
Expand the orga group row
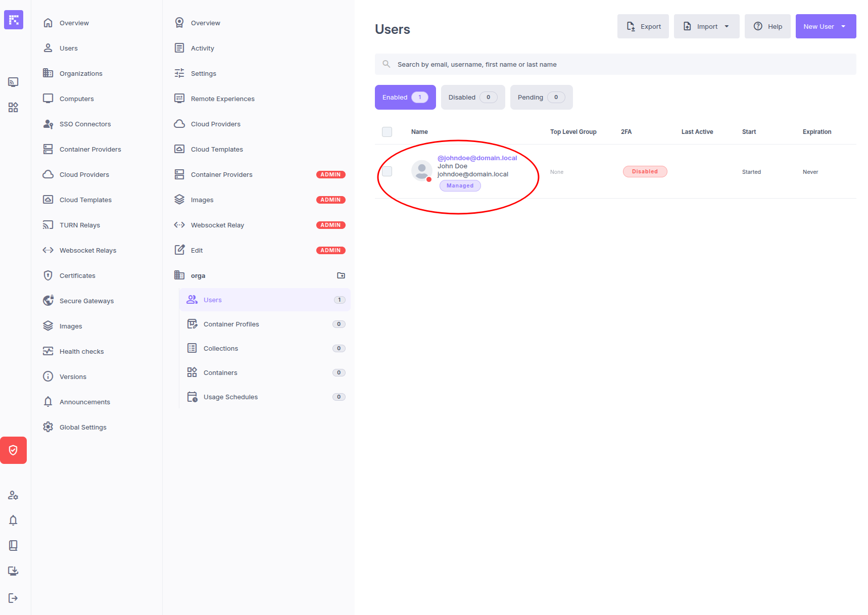[x=260, y=275]
